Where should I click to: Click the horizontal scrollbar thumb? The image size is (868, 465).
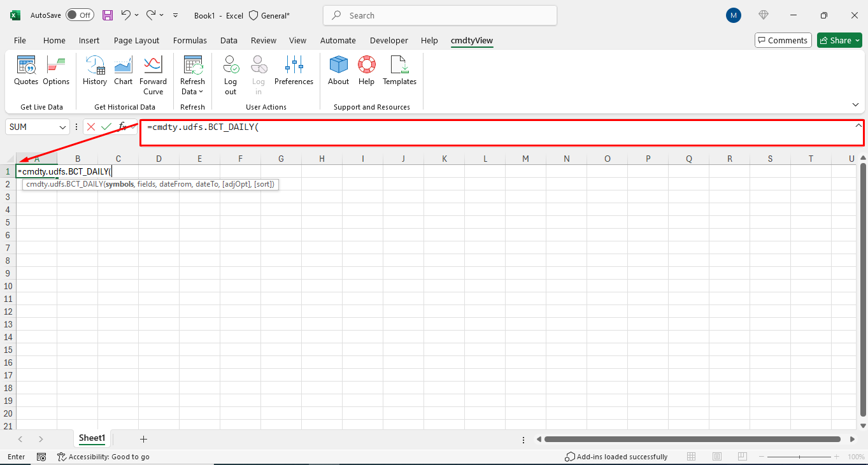tap(692, 439)
